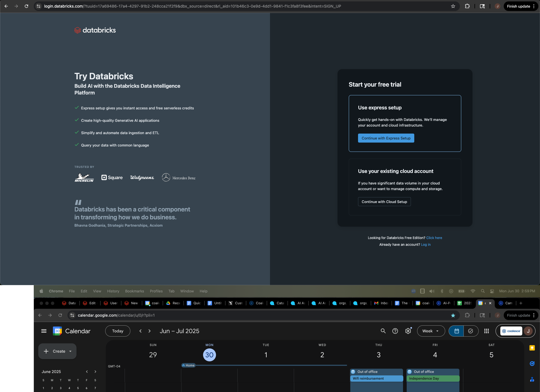This screenshot has width=540, height=392.
Task: Follow the 'Log in' link
Action: pos(426,245)
